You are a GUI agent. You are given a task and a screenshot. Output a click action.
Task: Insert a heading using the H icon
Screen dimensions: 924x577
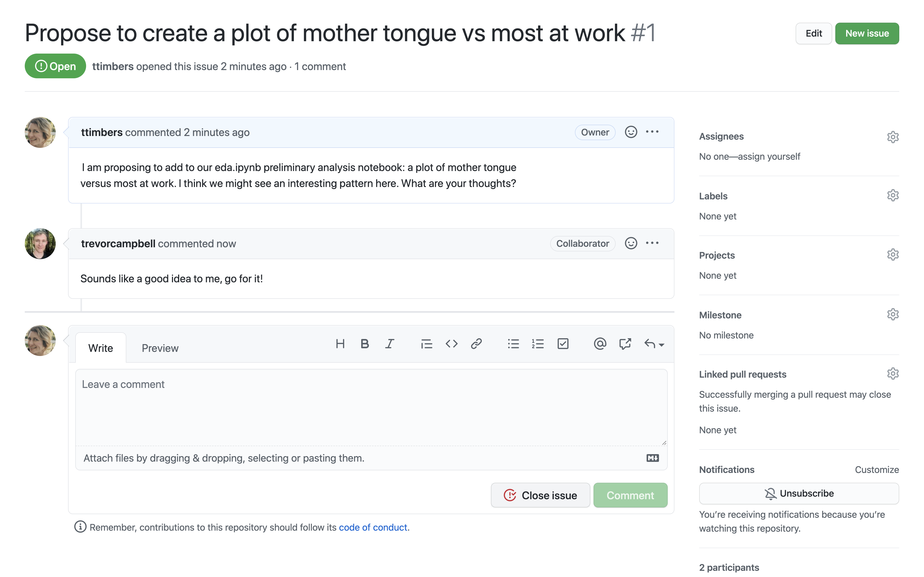[x=340, y=344]
